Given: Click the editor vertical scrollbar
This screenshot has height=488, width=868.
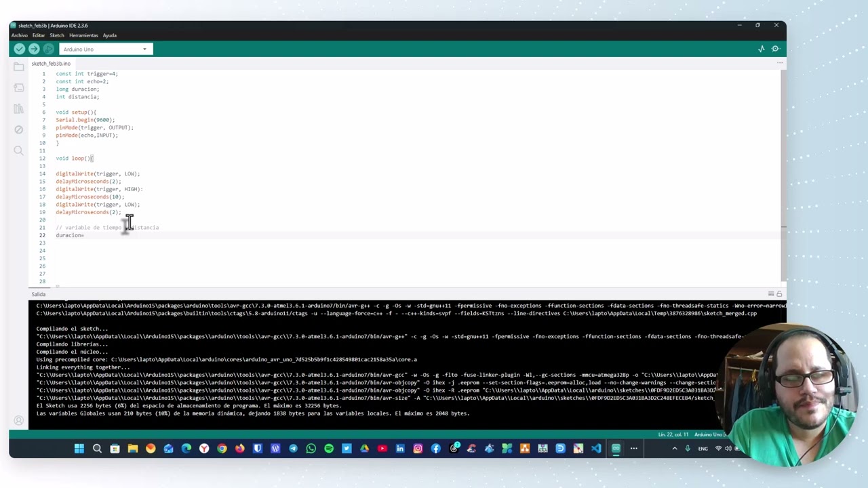Looking at the screenshot, I should (783, 176).
